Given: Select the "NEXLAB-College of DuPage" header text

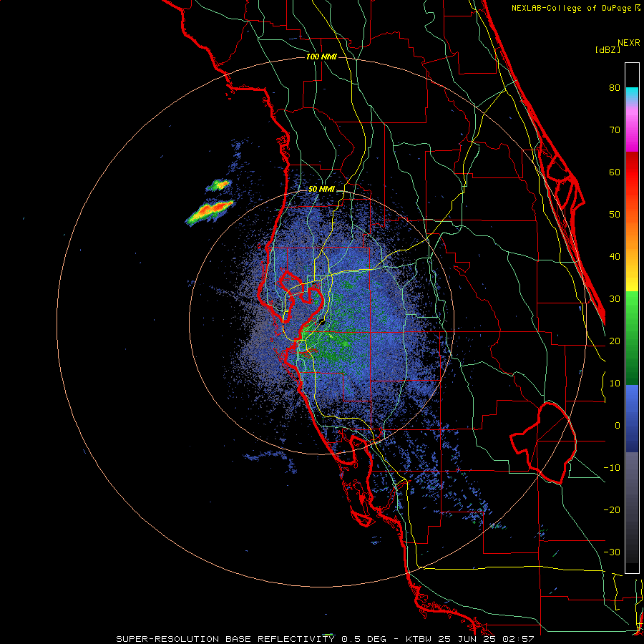Looking at the screenshot, I should point(572,8).
